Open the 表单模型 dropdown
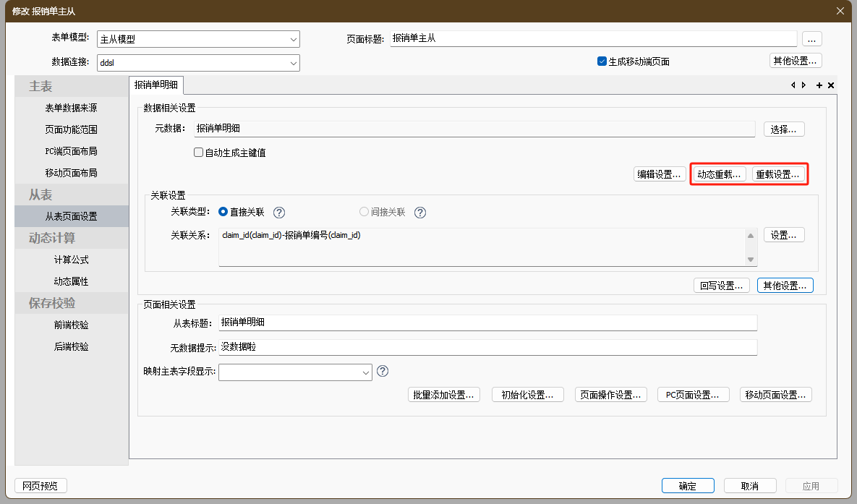 293,39
